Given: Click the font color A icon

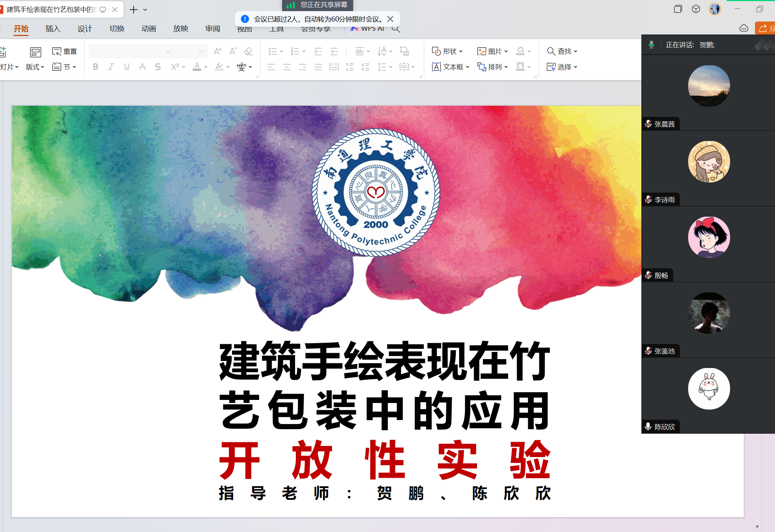Looking at the screenshot, I should pyautogui.click(x=197, y=67).
